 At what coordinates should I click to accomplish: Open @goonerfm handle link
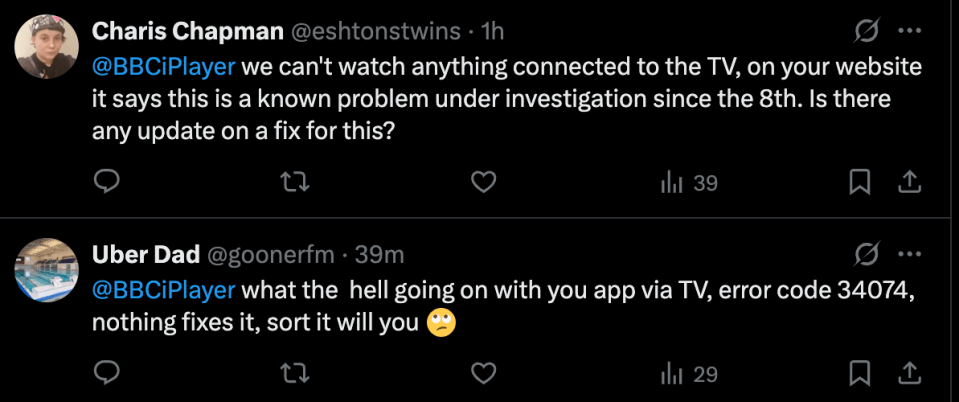point(272,255)
